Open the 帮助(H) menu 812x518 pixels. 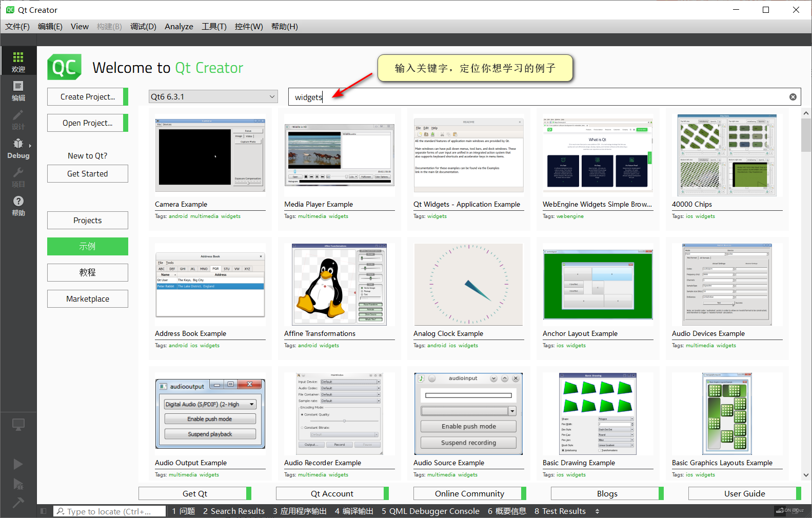click(284, 27)
